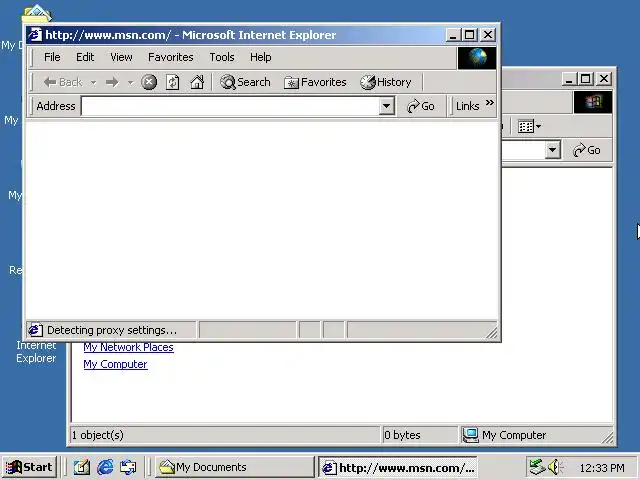Click the Forward arrow in Internet Explorer

click(112, 82)
